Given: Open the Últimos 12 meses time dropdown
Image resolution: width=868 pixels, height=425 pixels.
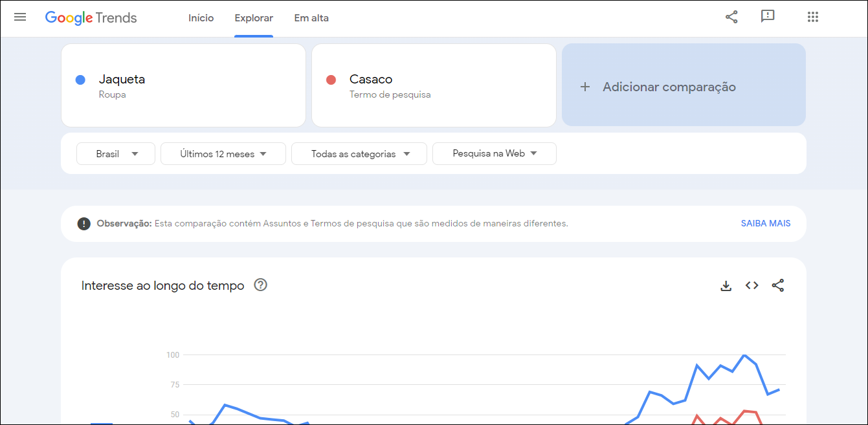Looking at the screenshot, I should (223, 154).
